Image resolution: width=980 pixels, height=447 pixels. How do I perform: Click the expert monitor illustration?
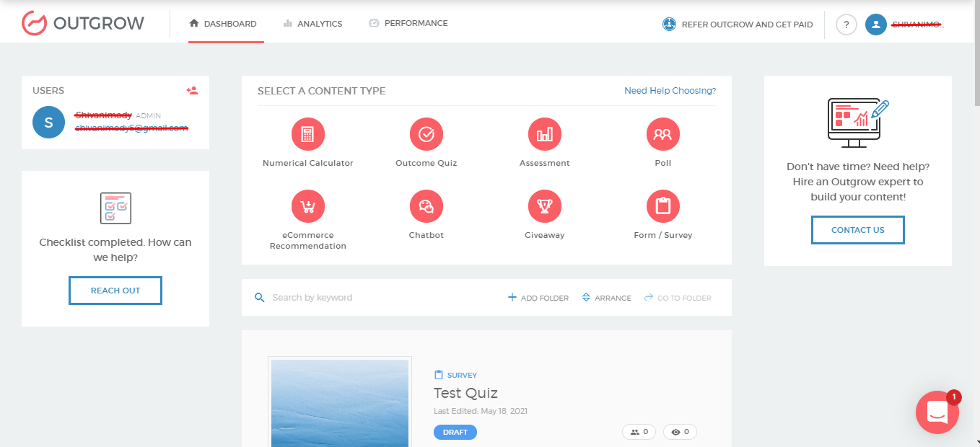[x=858, y=123]
